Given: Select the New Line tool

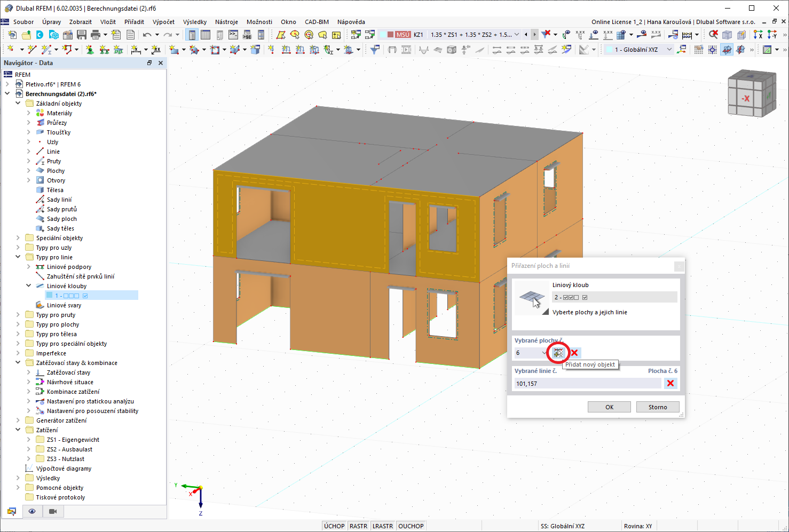Looking at the screenshot, I should pos(31,50).
